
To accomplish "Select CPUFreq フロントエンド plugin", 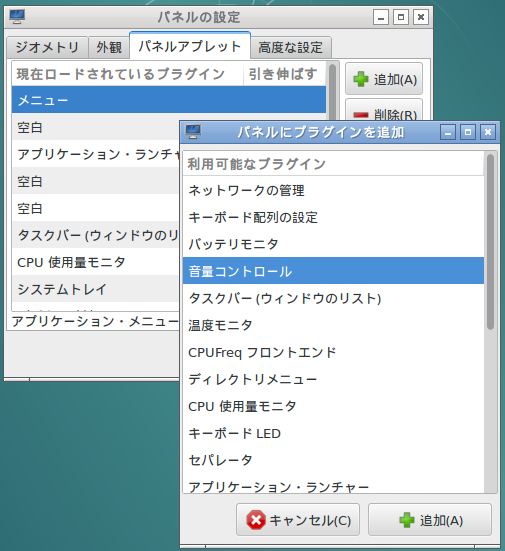I will 333,352.
